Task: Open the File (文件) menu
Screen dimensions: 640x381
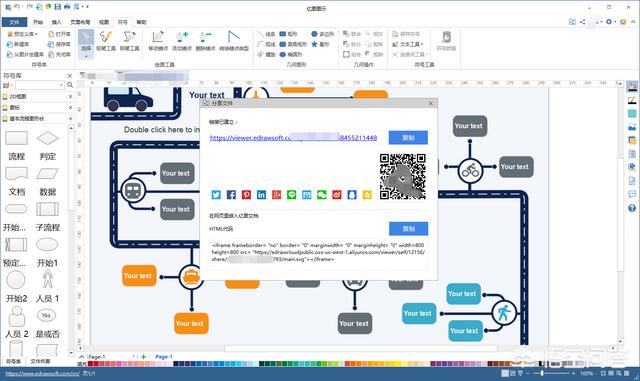Action: click(14, 22)
